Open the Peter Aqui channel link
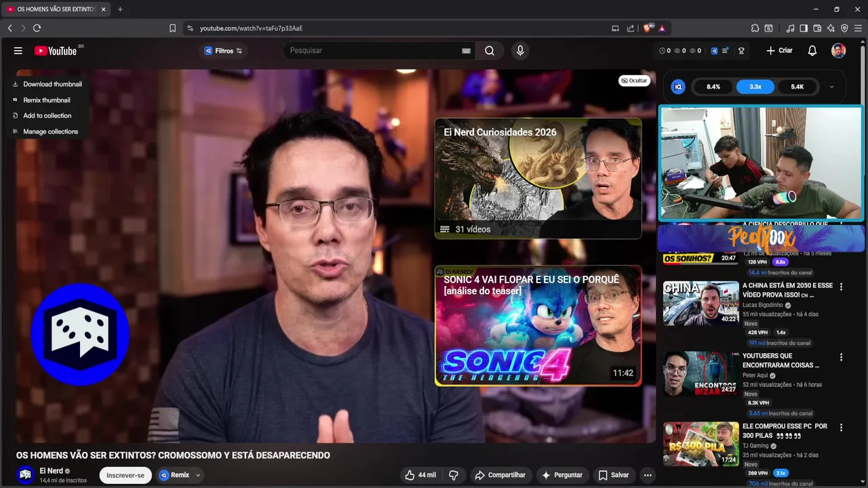Viewport: 868px width, 488px height. (755, 375)
